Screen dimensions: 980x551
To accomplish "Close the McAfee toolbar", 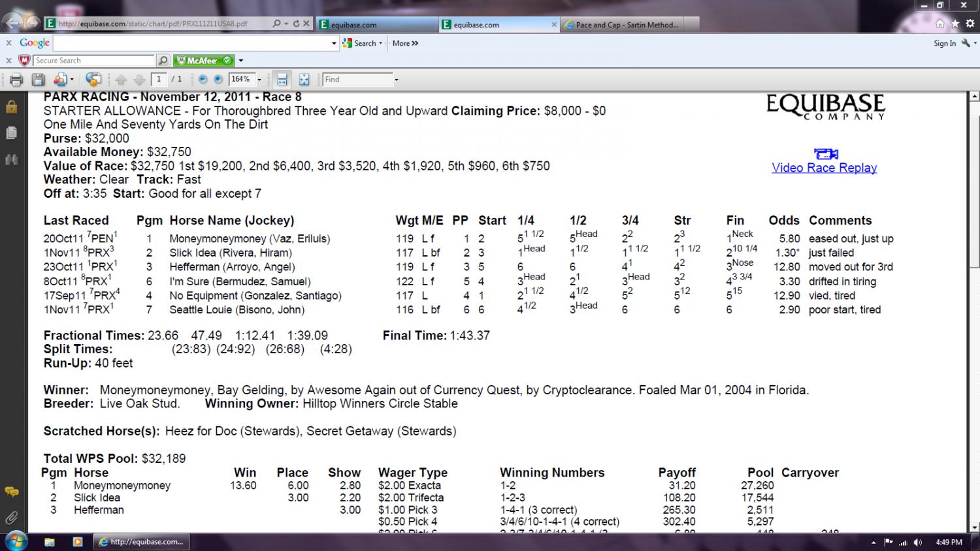I will [8, 60].
